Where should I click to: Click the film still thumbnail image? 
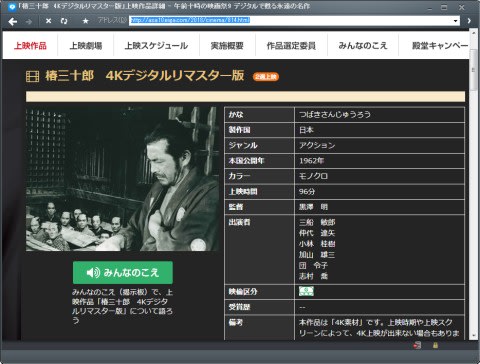pyautogui.click(x=123, y=179)
